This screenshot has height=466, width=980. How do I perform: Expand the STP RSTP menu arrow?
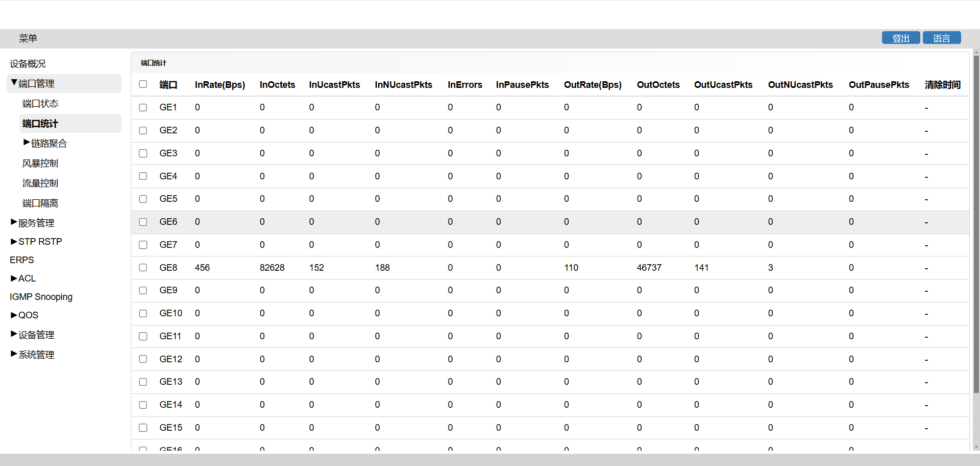pyautogui.click(x=14, y=241)
